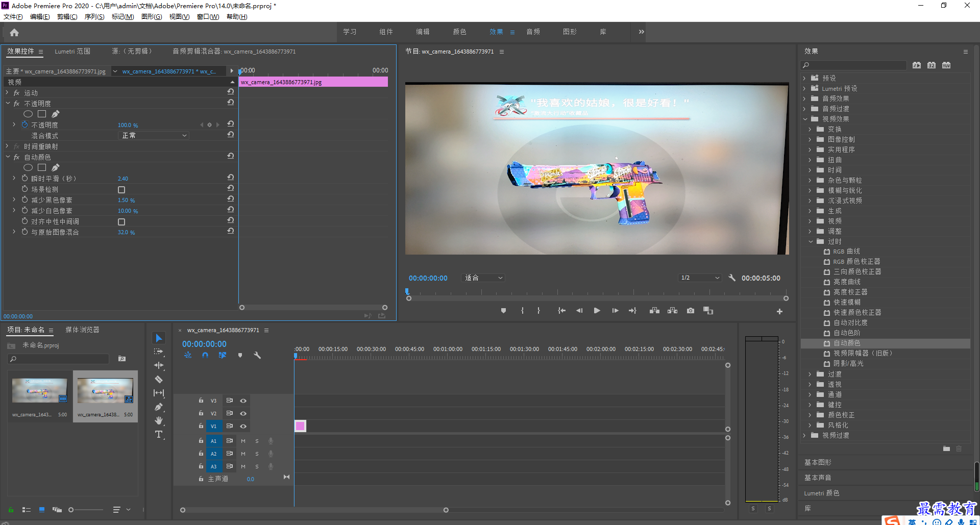This screenshot has height=525, width=980.
Task: Click the Export Frame camera icon
Action: pyautogui.click(x=691, y=311)
